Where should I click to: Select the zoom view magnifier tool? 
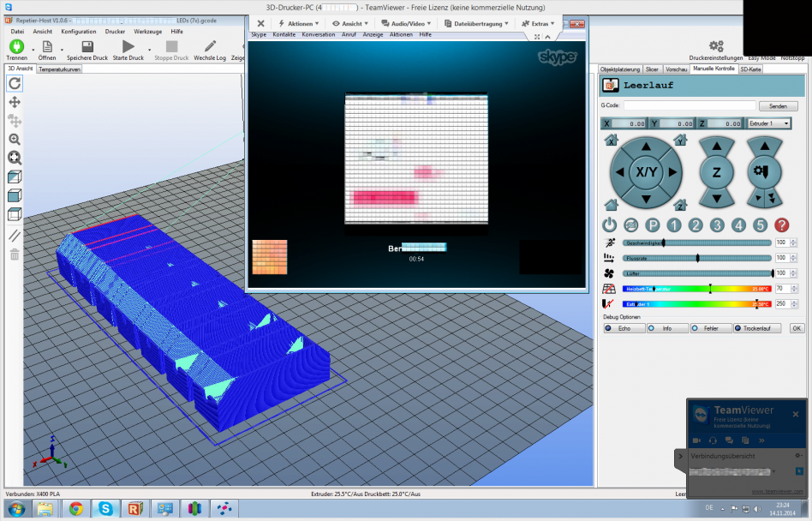tap(15, 140)
